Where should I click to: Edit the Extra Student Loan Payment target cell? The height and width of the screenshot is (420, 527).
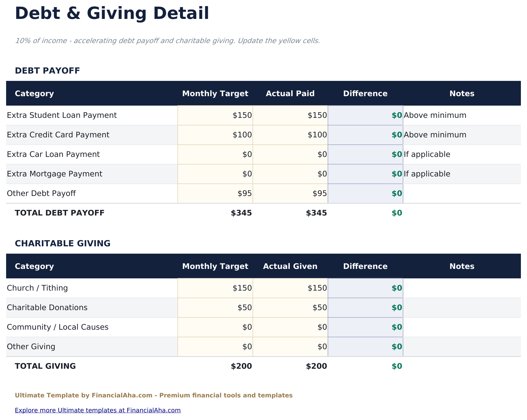[x=215, y=115]
